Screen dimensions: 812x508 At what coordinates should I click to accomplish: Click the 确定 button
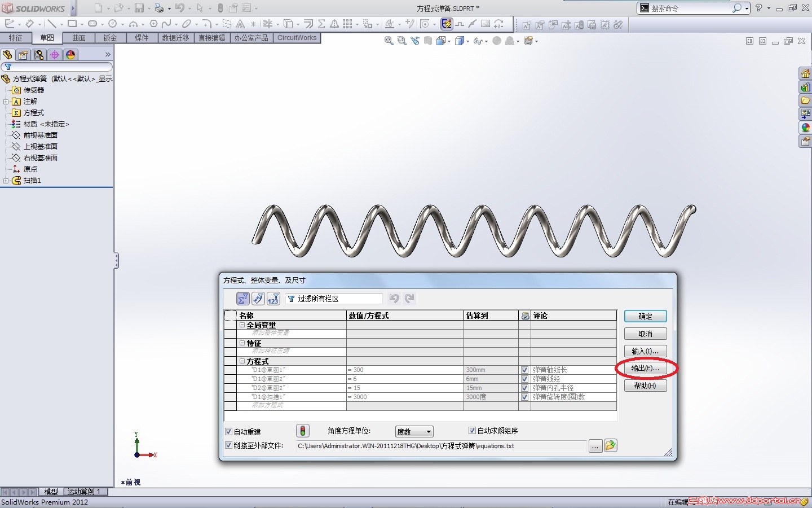(x=646, y=316)
